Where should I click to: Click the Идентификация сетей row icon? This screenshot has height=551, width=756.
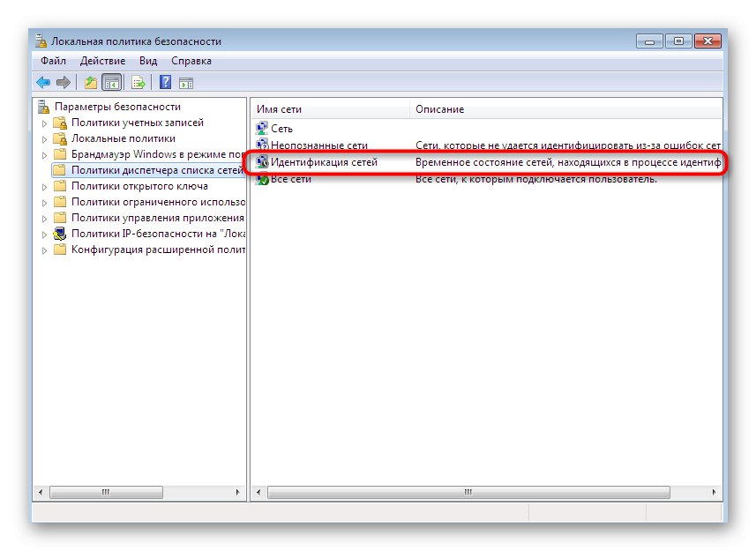[x=262, y=162]
